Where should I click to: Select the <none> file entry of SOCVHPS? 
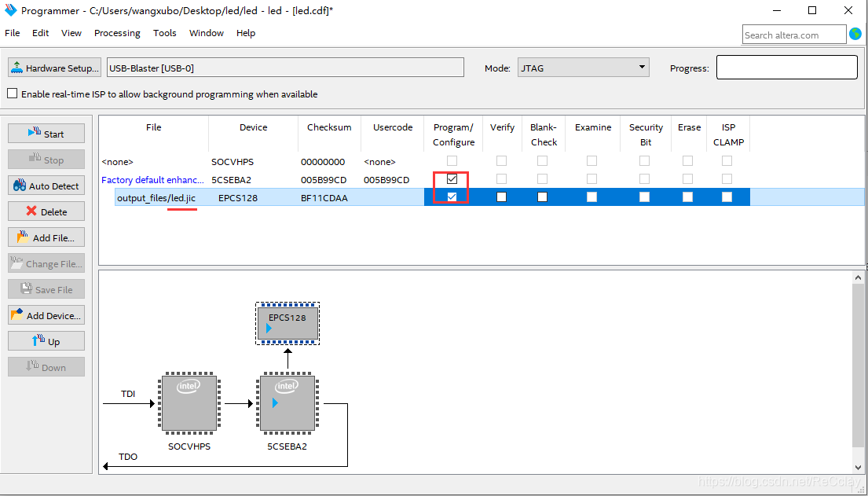(118, 162)
